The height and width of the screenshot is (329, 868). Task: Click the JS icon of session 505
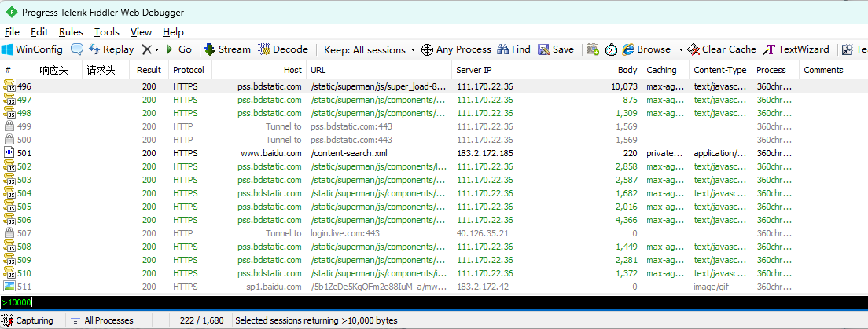pyautogui.click(x=9, y=207)
